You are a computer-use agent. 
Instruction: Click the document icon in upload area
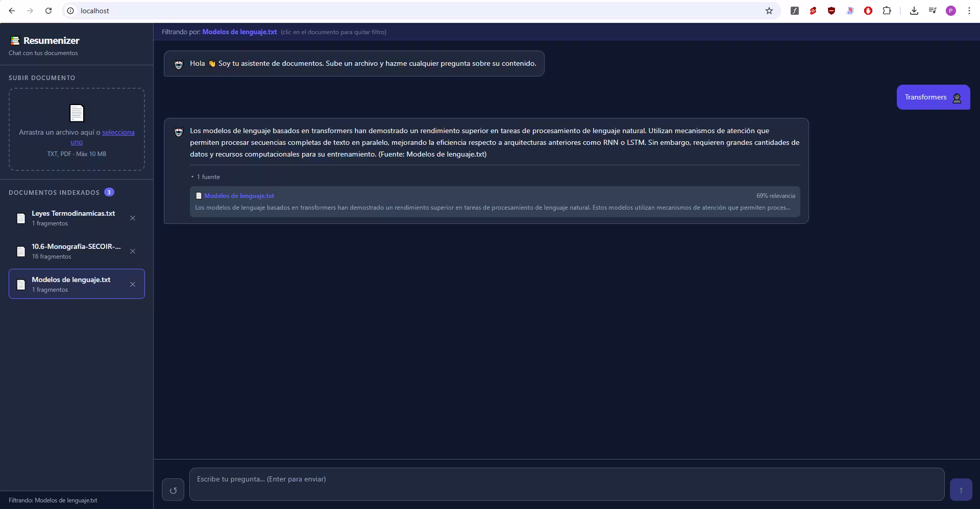[77, 113]
